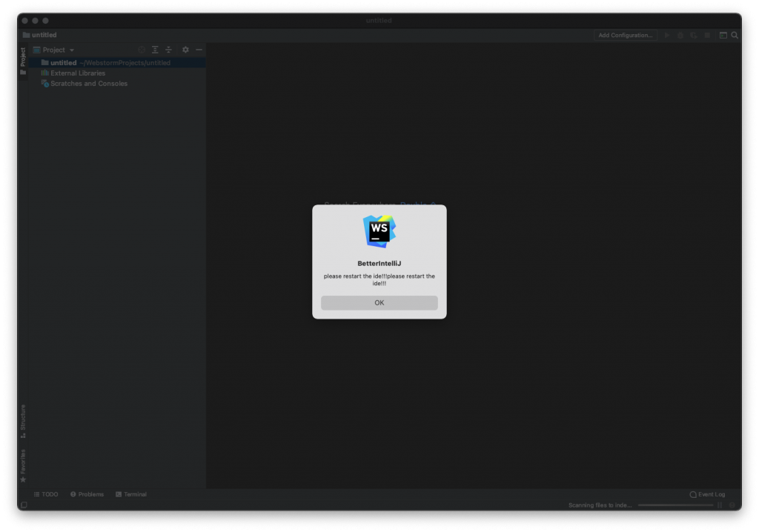Click the Project window icon beside Project label
This screenshot has height=532, width=759.
(37, 50)
